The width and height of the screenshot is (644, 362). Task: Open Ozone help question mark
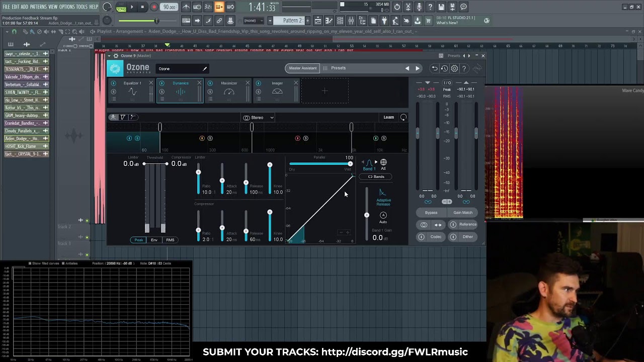(x=464, y=68)
